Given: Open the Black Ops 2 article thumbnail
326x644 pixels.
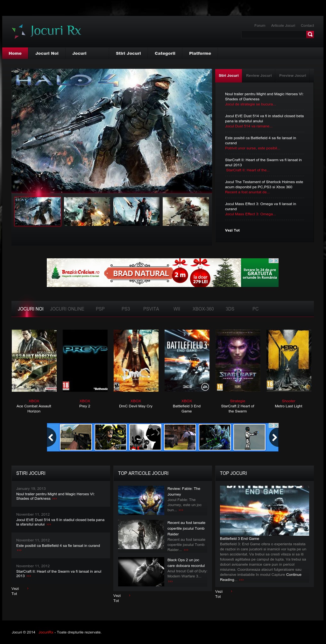Looking at the screenshot, I should (141, 572).
